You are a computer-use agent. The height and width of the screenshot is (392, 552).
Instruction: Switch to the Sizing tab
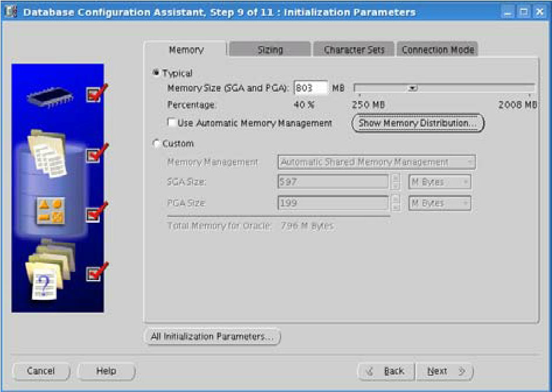[x=270, y=50]
